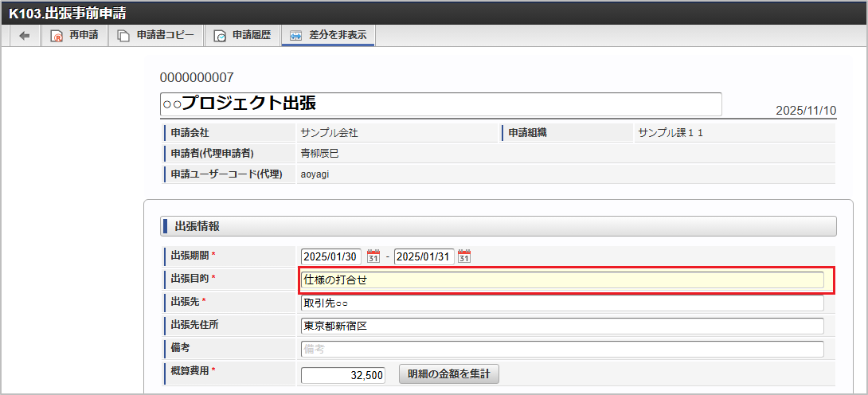868x395 pixels.
Task: Open calendar icon for start date 2025/01/30
Action: coord(373,256)
